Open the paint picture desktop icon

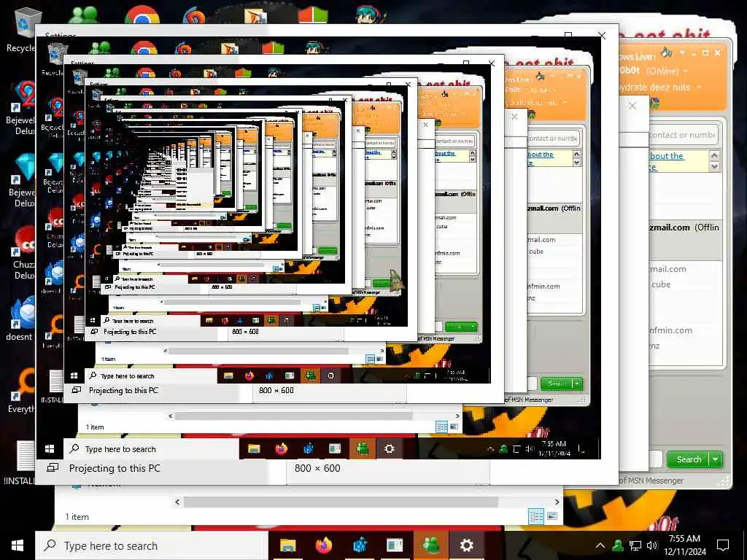tap(256, 15)
